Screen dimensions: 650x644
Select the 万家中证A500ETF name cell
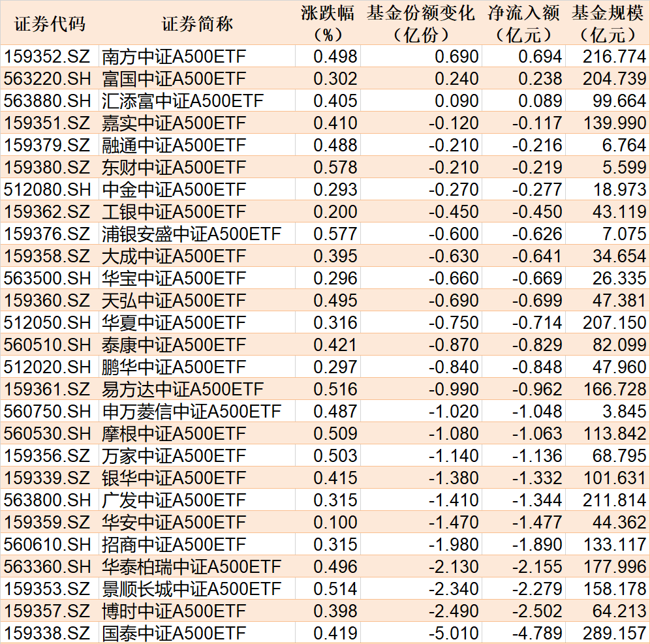pos(197,455)
